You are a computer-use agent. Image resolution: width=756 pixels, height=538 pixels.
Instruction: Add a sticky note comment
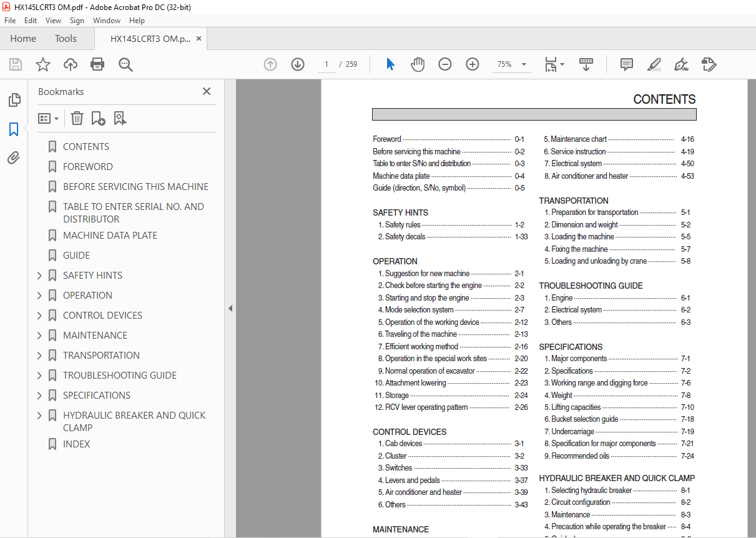pos(627,64)
